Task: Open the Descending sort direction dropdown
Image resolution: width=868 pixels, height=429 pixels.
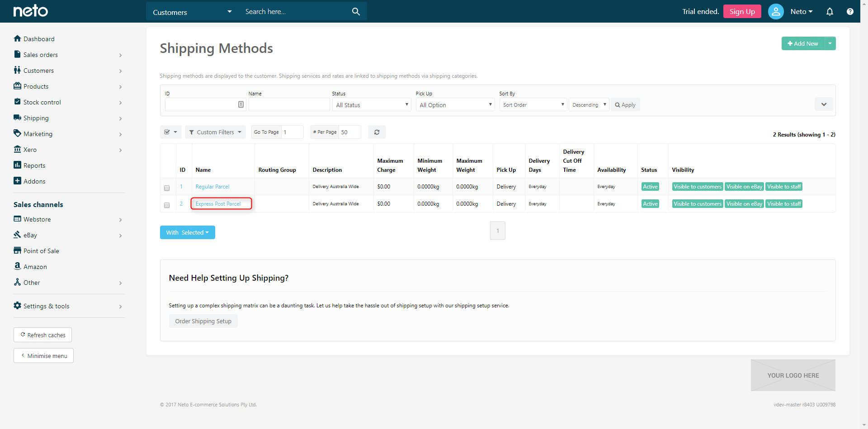Action: coord(589,105)
